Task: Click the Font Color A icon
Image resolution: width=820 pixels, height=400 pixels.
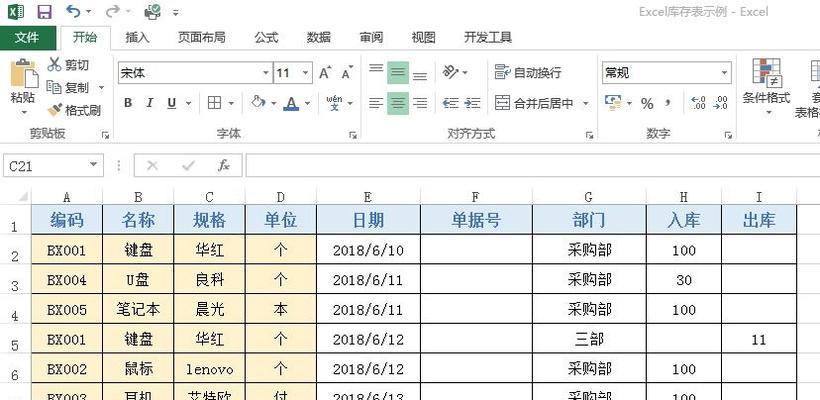Action: (x=291, y=103)
